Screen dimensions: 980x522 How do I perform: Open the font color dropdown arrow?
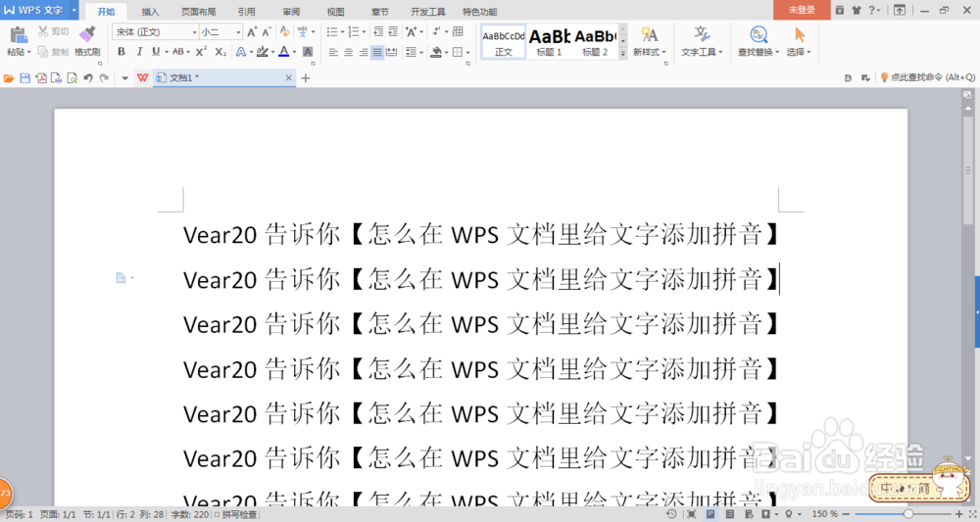(294, 53)
